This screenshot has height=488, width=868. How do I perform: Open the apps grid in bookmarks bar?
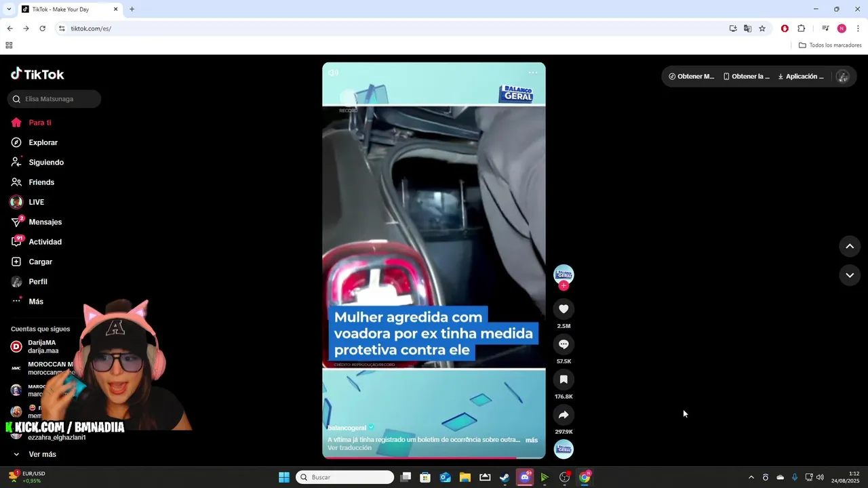tap(9, 45)
